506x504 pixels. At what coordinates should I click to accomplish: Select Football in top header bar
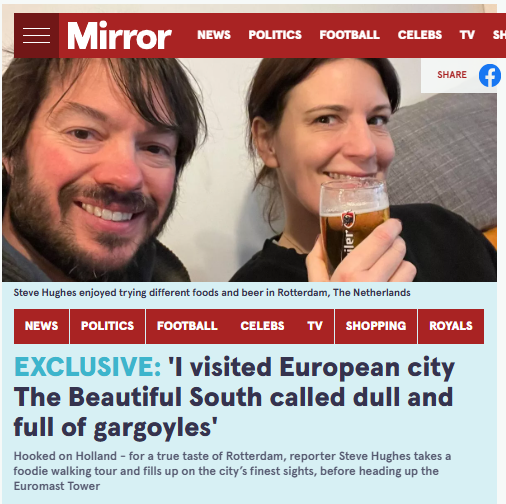click(349, 35)
